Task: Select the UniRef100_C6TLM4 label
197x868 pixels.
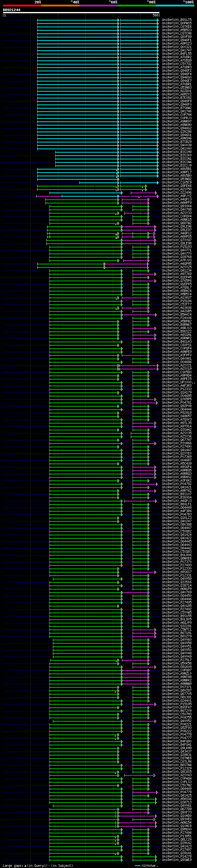Action: tap(177, 761)
